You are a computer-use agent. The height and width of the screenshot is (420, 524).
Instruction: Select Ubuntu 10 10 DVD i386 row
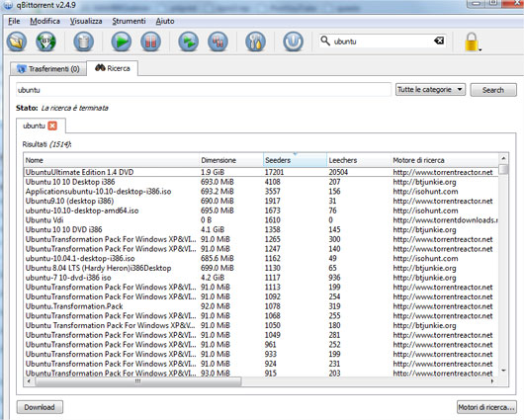pyautogui.click(x=261, y=229)
